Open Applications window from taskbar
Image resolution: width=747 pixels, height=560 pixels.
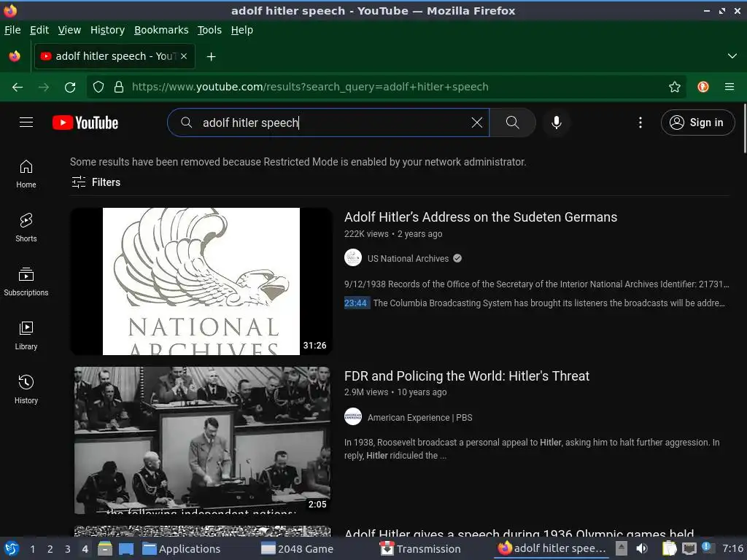[182, 549]
